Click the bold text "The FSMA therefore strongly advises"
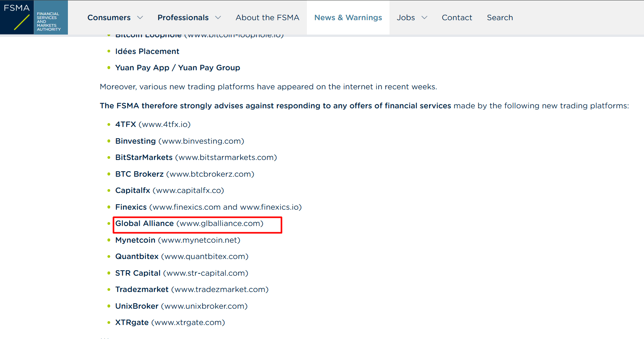 click(x=275, y=106)
